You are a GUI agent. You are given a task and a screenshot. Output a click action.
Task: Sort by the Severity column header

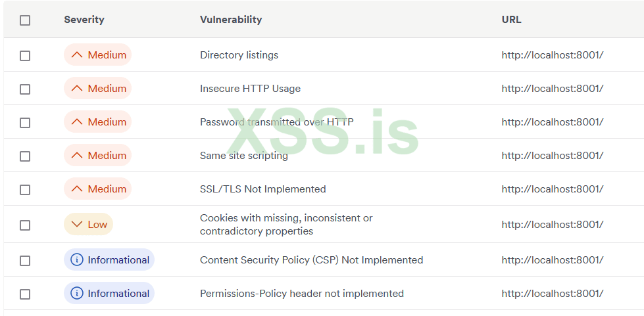pos(84,20)
